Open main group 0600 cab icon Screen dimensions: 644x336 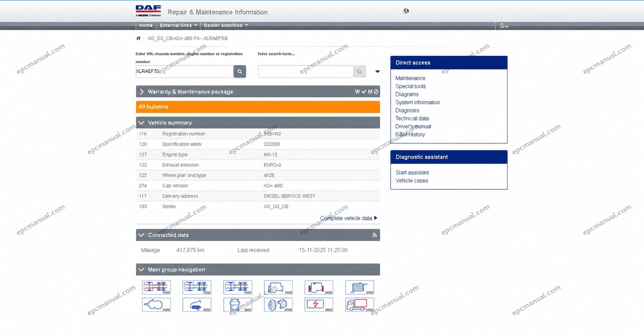click(238, 305)
